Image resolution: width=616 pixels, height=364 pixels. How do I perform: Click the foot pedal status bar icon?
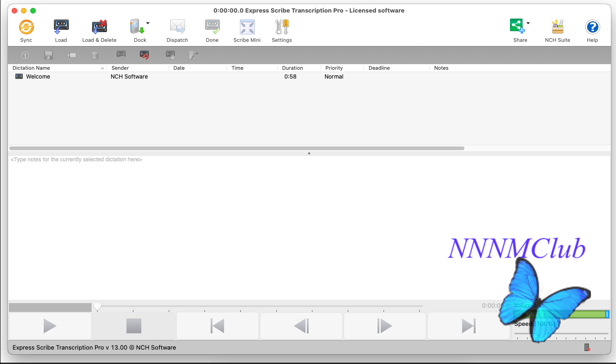587,347
